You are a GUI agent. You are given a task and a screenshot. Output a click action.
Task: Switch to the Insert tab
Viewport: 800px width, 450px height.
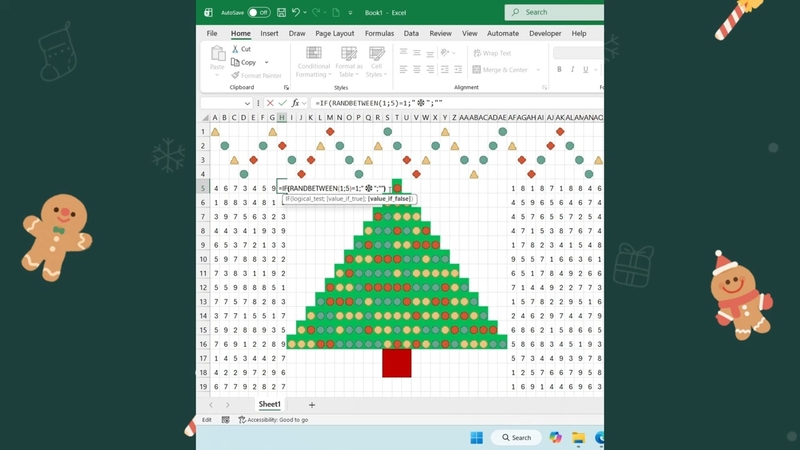coord(269,33)
